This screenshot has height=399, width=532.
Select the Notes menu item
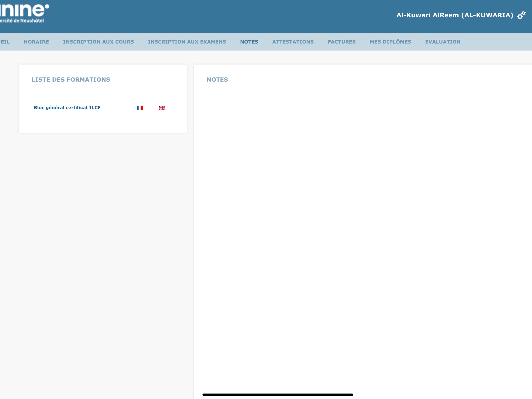click(249, 42)
